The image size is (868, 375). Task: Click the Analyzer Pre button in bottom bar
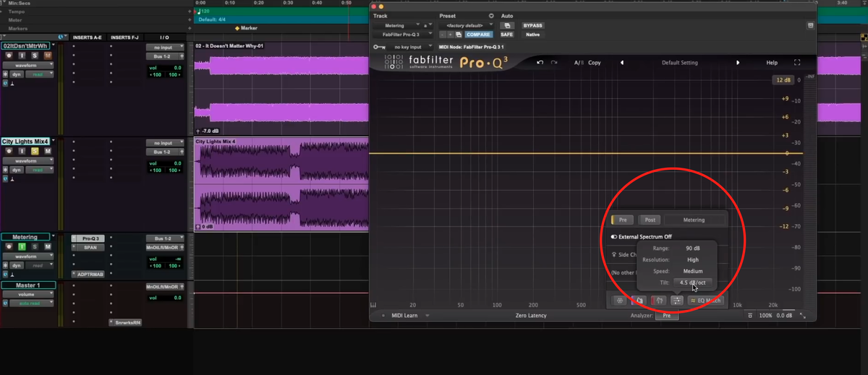coord(667,316)
